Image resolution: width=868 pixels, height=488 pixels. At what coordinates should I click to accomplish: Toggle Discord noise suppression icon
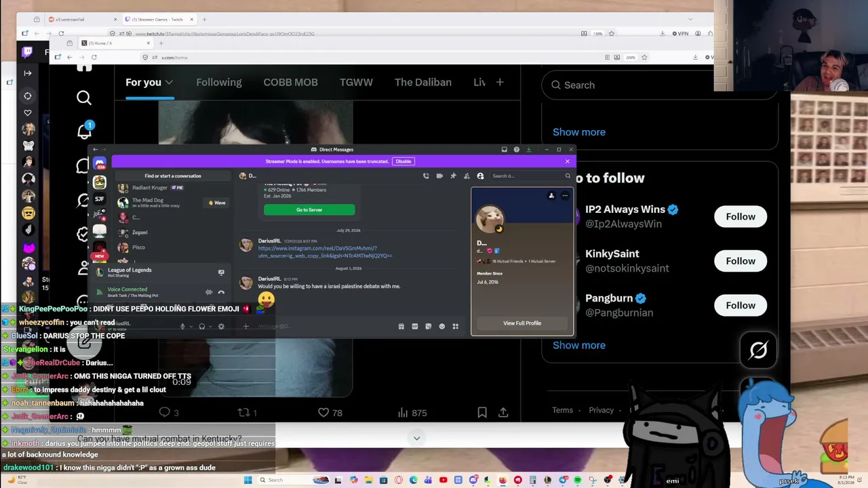(x=209, y=292)
